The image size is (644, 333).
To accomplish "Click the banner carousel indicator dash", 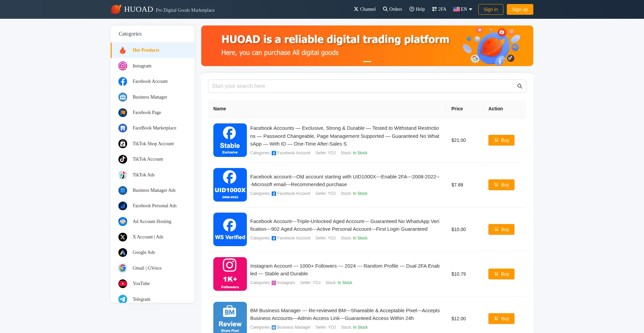I will tap(367, 62).
